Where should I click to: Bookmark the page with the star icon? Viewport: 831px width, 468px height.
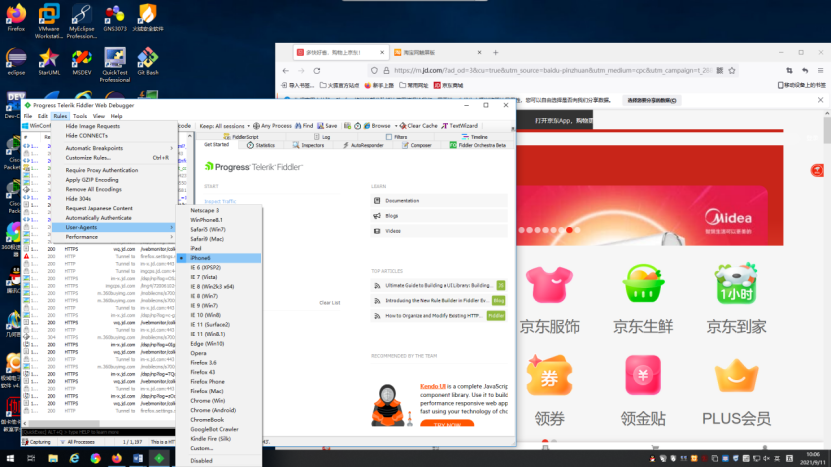tap(732, 70)
